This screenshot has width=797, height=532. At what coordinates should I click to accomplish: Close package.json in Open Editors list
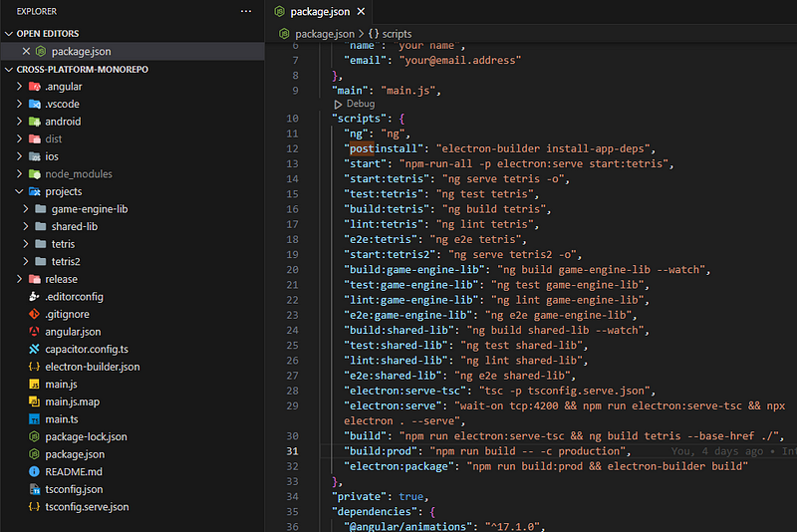pyautogui.click(x=26, y=52)
